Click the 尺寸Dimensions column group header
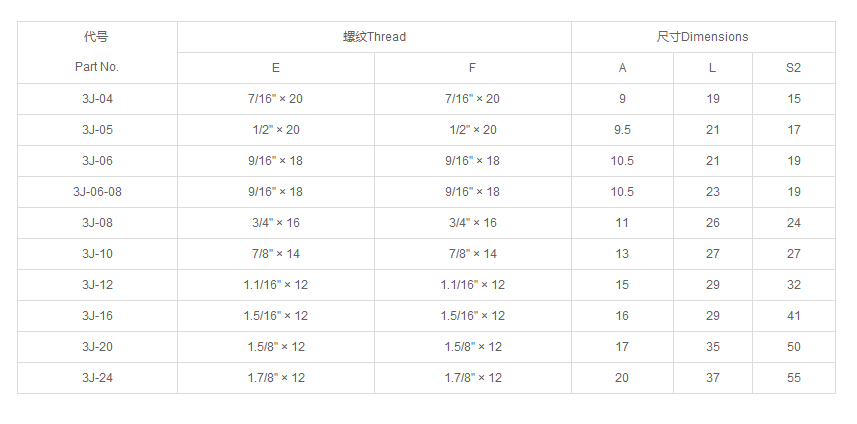The width and height of the screenshot is (857, 424). point(702,37)
